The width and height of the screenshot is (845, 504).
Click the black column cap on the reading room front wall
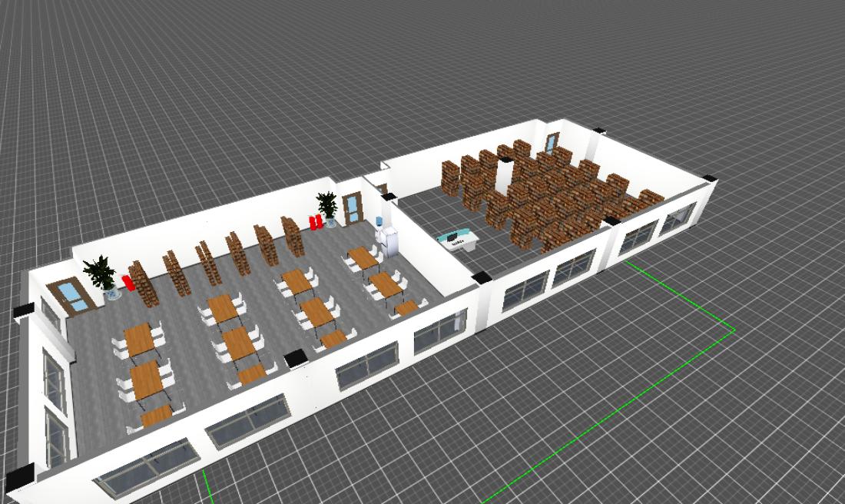click(x=296, y=358)
